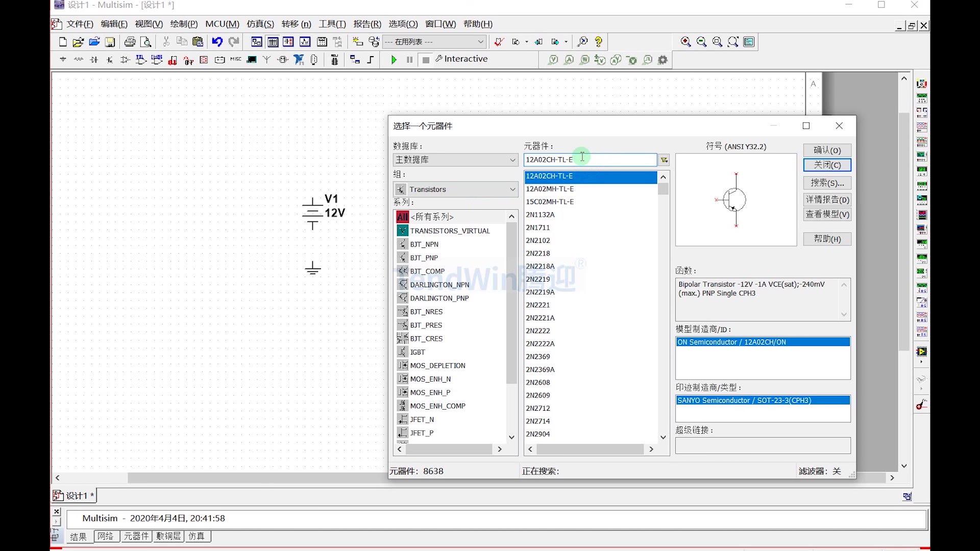Open the 编辑(E) menu
The image size is (980, 551).
pyautogui.click(x=114, y=24)
